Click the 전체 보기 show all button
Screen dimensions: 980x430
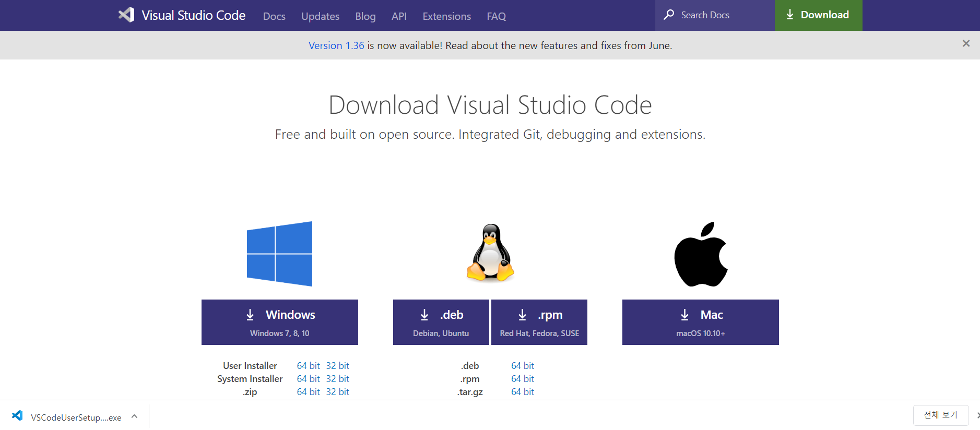pyautogui.click(x=940, y=415)
